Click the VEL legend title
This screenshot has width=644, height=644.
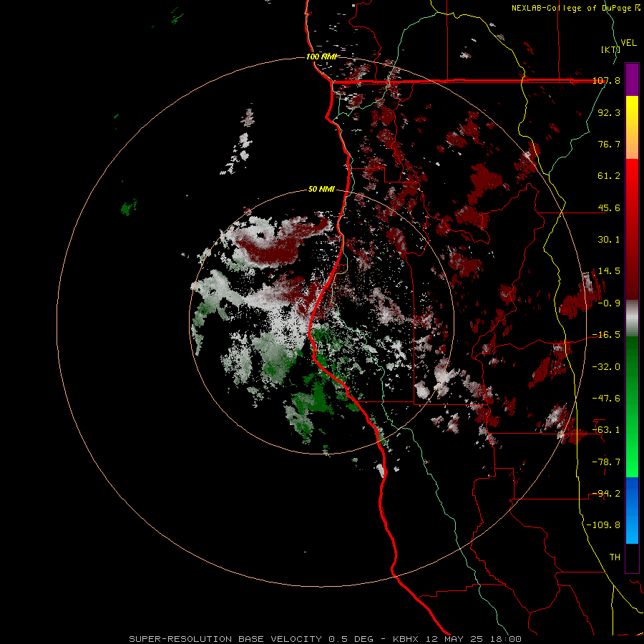point(628,43)
